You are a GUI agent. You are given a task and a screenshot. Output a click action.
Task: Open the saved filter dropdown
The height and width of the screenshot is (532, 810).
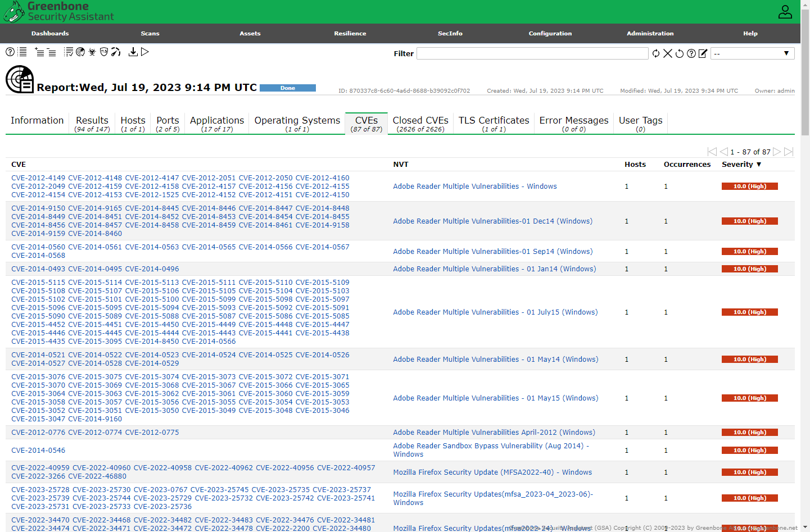pos(753,53)
